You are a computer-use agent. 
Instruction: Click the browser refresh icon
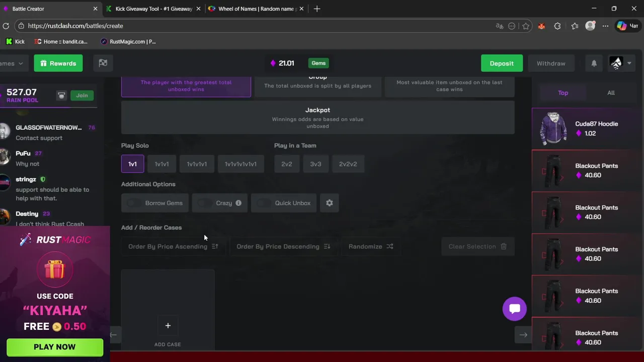click(x=6, y=26)
